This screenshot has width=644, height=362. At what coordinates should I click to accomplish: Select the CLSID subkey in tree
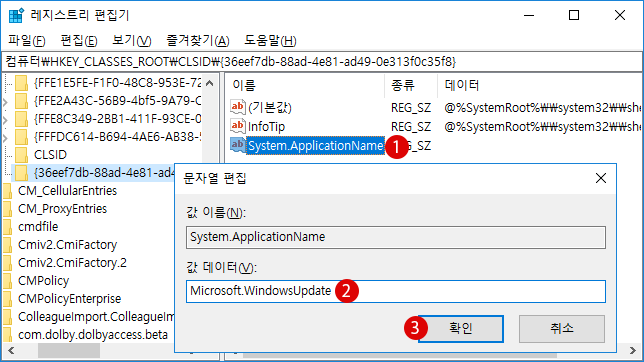click(50, 155)
